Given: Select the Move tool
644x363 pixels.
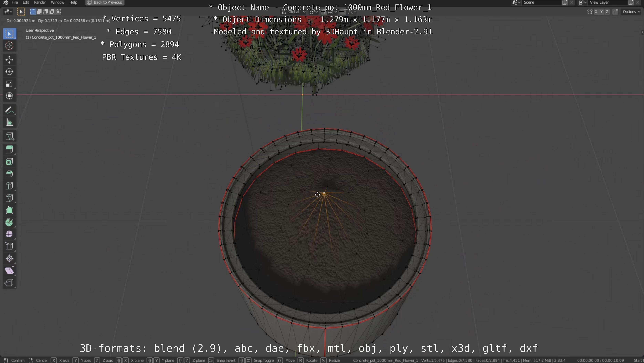Looking at the screenshot, I should [9, 60].
